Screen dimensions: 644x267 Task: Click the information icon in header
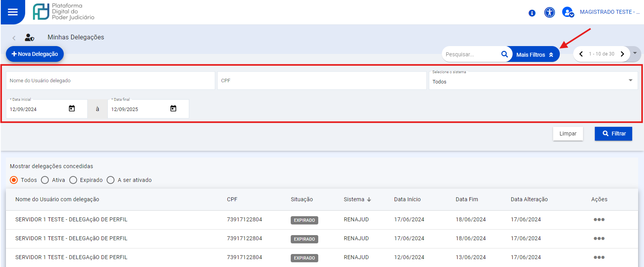pos(532,13)
